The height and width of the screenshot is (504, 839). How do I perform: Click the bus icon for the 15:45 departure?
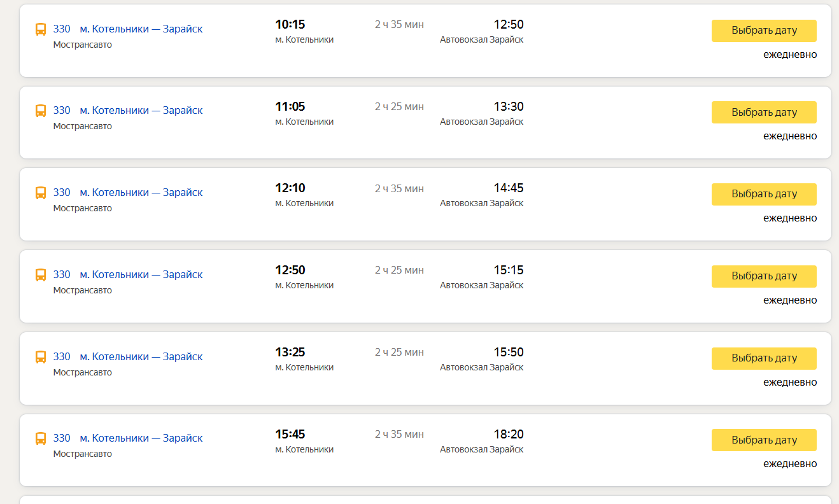coord(41,438)
